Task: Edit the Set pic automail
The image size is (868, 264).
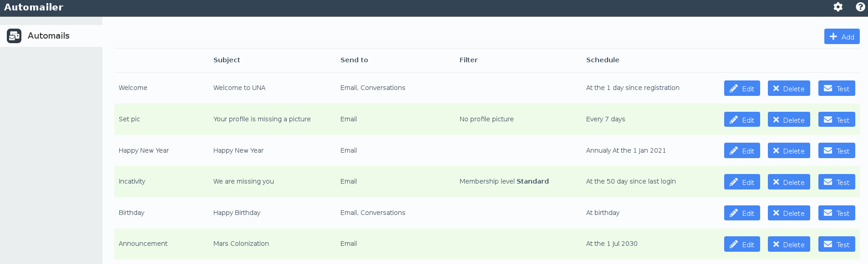Action: click(742, 120)
